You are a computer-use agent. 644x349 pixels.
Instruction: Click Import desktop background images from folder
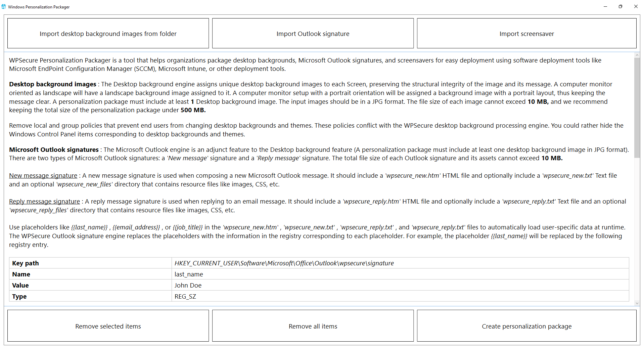pyautogui.click(x=108, y=33)
